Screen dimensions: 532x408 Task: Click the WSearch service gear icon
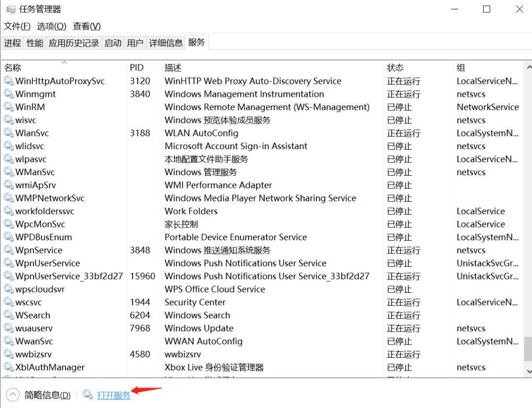pos(8,315)
